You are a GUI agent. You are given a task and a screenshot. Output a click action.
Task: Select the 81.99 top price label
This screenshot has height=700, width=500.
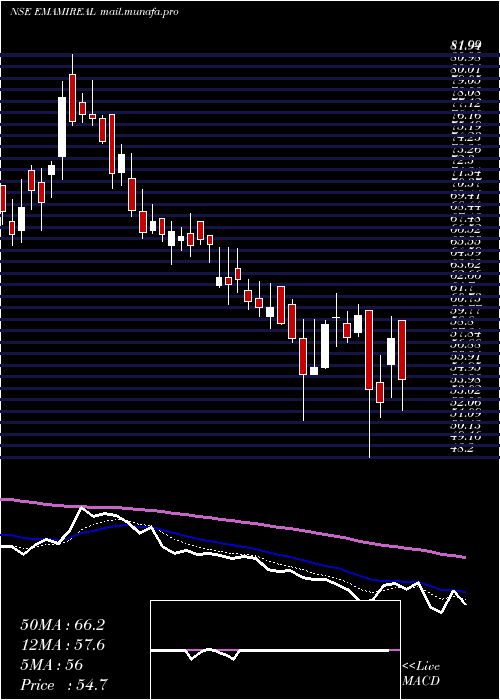point(466,45)
